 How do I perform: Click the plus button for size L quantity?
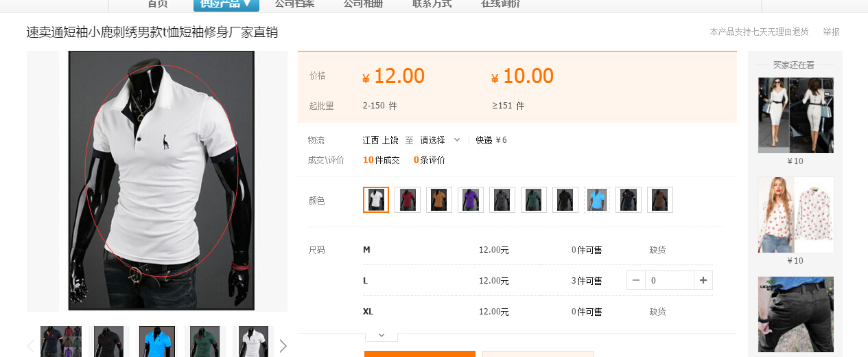click(x=703, y=280)
